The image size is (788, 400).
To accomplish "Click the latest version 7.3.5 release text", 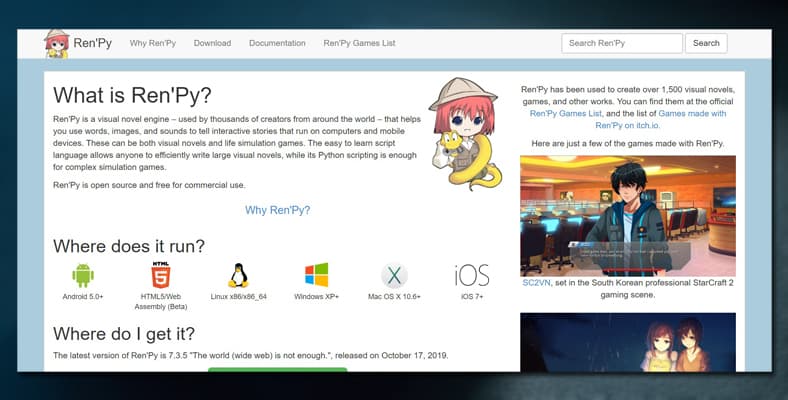I will (251, 356).
